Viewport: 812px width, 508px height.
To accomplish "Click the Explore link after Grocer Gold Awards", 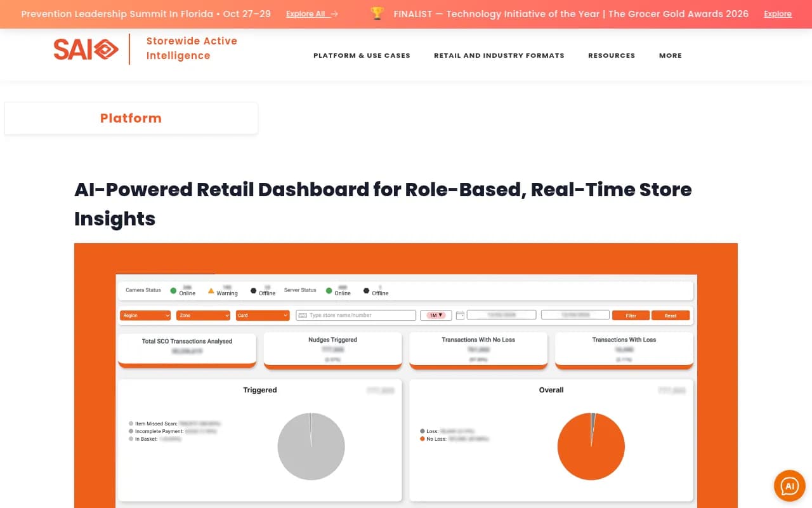I will tap(778, 14).
